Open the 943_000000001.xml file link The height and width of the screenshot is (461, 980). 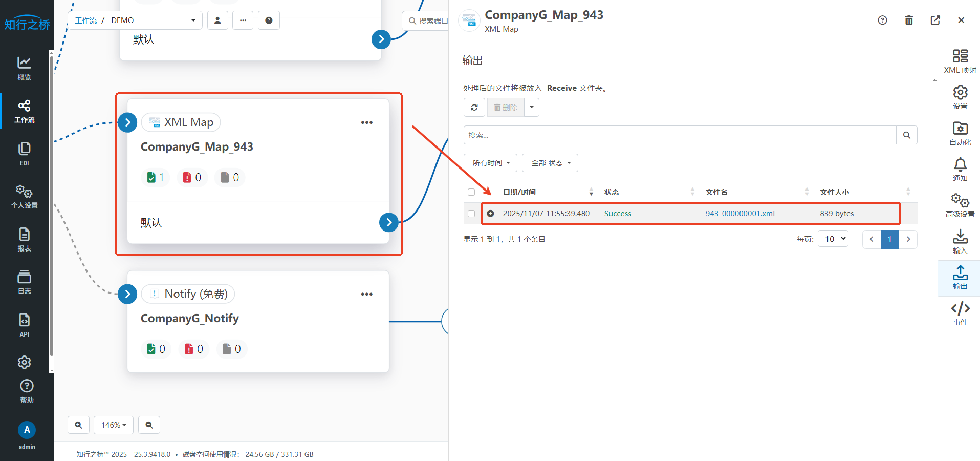click(x=739, y=214)
